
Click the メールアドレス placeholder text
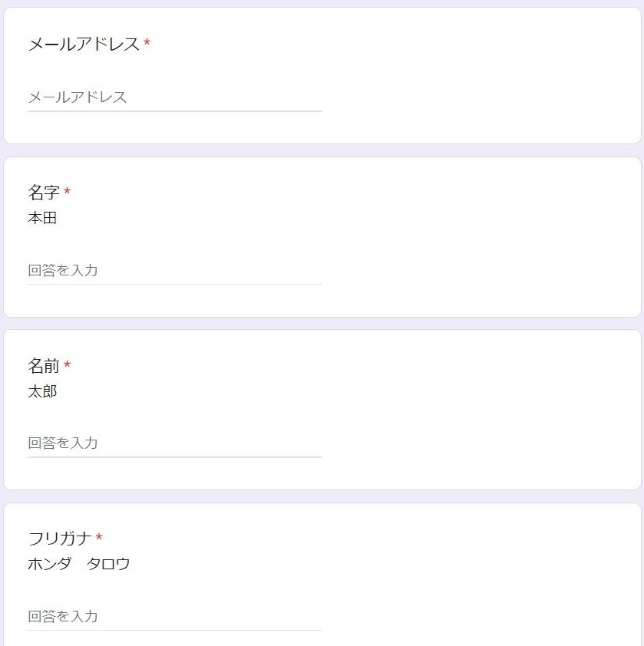(78, 97)
